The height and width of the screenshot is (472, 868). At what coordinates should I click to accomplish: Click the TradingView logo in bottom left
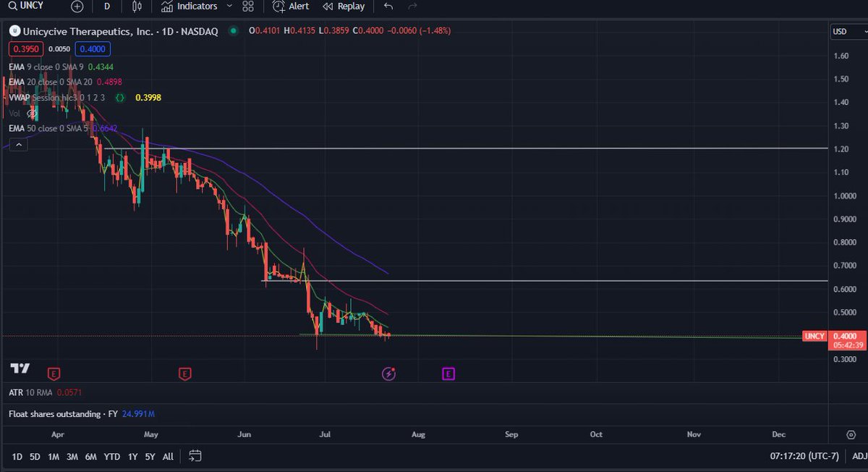pos(20,368)
